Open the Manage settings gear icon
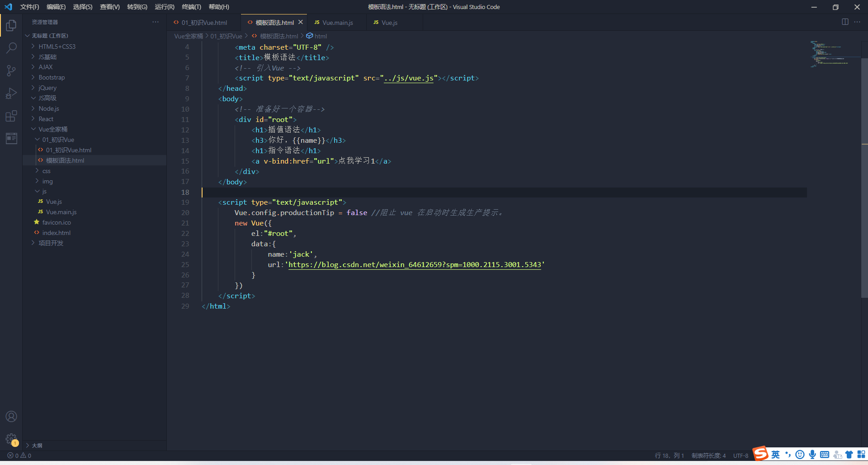This screenshot has width=868, height=465. pos(11,438)
